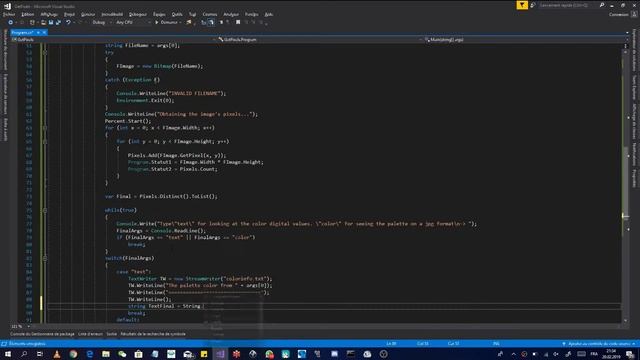Click the toolbar icon right of Démarrer
640x360 pixels.
pyautogui.click(x=189, y=22)
